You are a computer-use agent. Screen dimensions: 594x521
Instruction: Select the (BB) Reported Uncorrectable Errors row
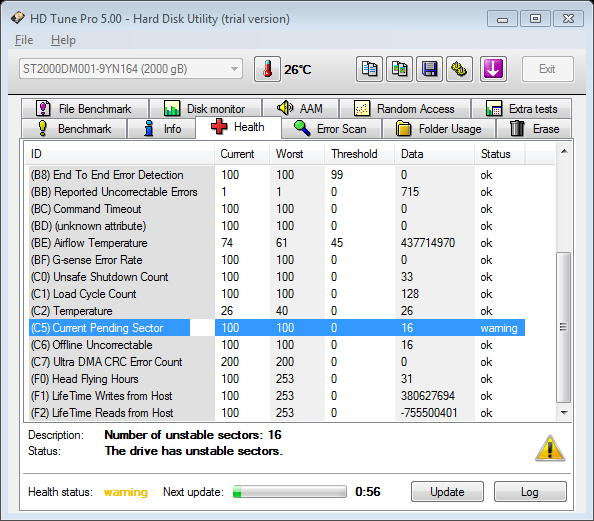[x=277, y=192]
